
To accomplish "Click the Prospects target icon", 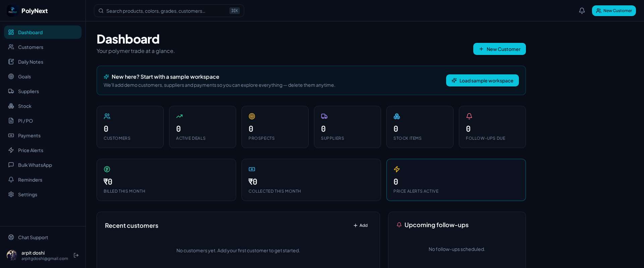I will [252, 116].
